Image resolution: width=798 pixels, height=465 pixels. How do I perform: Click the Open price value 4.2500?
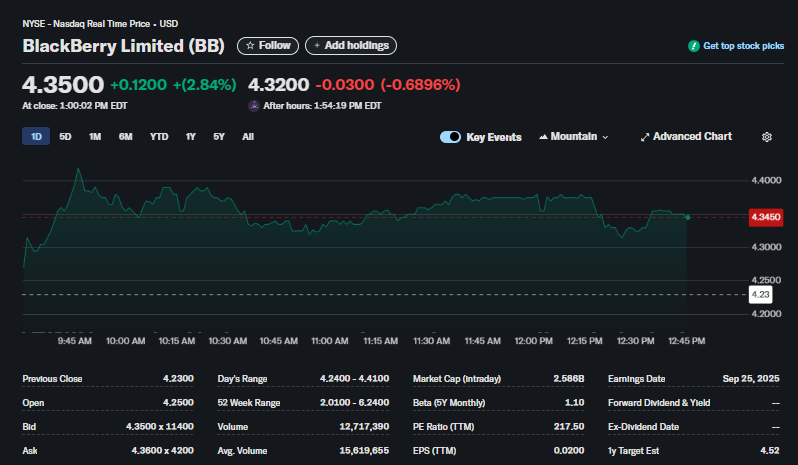point(178,402)
